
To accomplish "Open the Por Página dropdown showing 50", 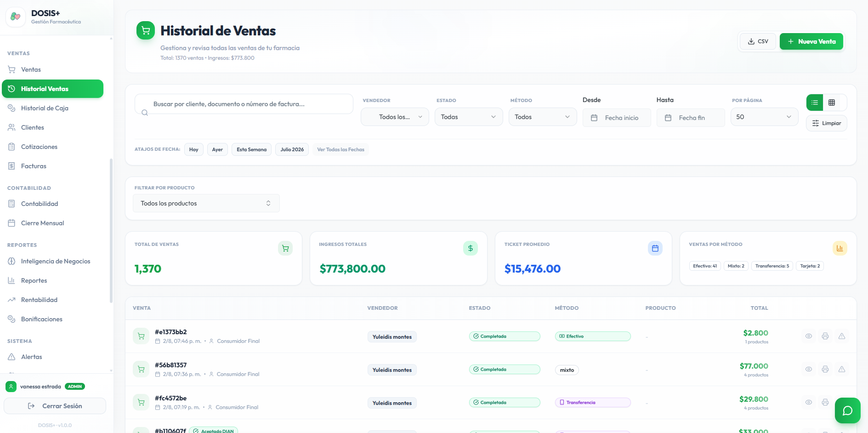I will coord(765,117).
